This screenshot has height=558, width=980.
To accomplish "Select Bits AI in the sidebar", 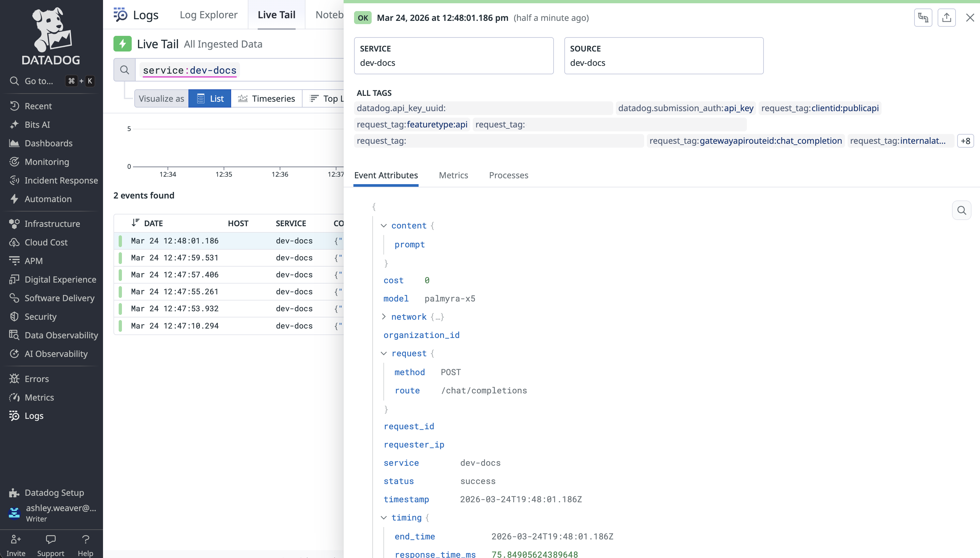I will point(38,125).
